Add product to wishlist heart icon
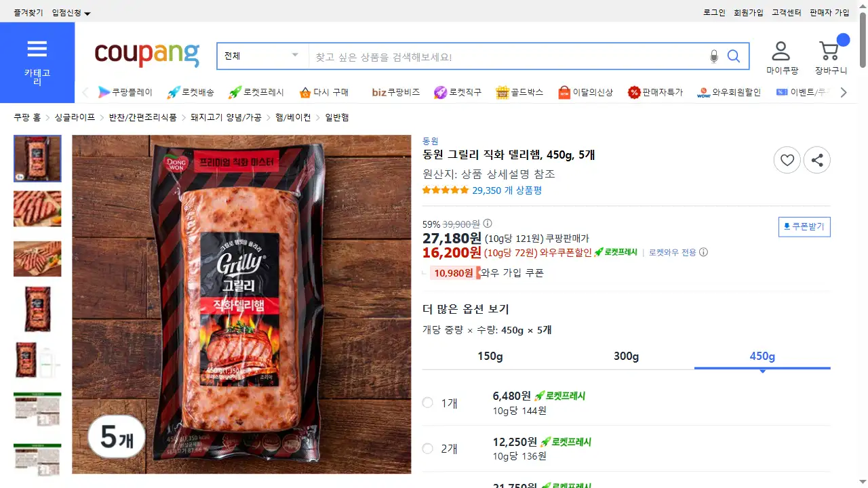This screenshot has width=868, height=488. coord(787,161)
